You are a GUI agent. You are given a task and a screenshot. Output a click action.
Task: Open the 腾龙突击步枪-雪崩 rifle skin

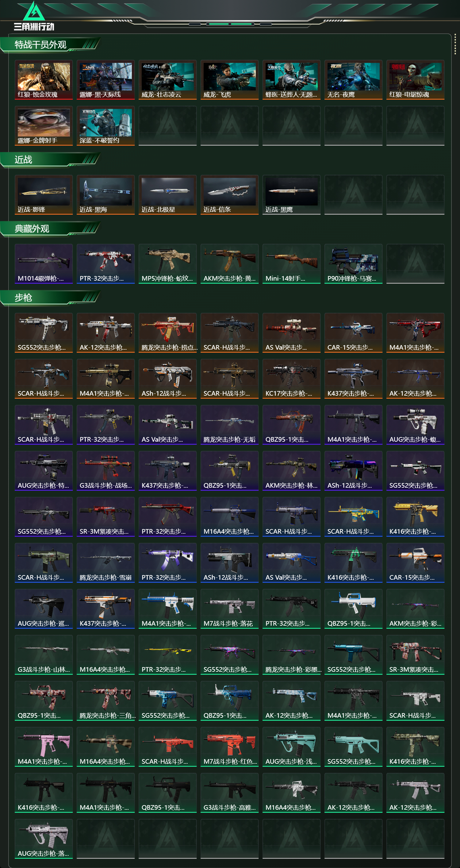(x=106, y=563)
